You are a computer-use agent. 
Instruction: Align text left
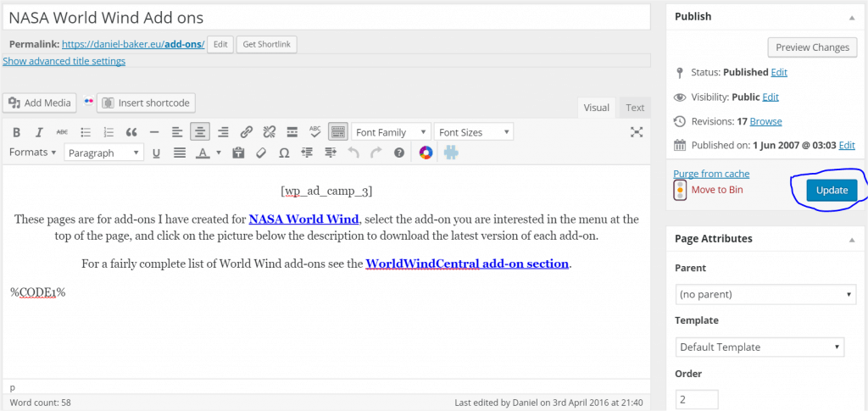click(x=177, y=132)
